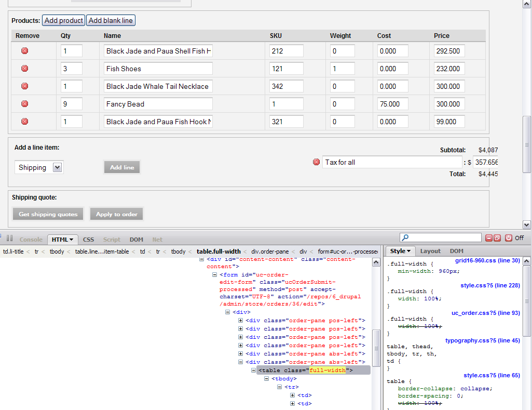Open the Style panel options dropdown
This screenshot has height=410, width=532.
tap(408, 251)
